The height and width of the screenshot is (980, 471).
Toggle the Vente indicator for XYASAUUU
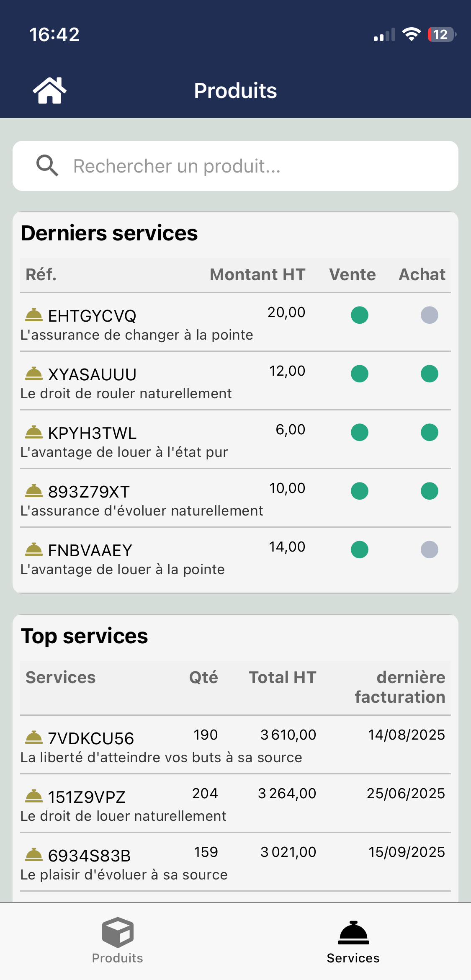359,374
